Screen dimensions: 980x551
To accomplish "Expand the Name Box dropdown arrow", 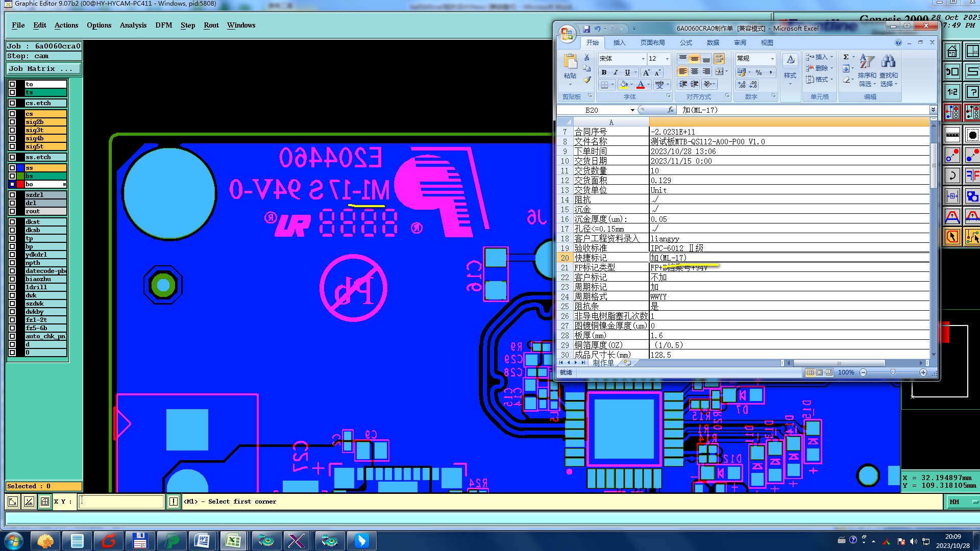I will (632, 110).
